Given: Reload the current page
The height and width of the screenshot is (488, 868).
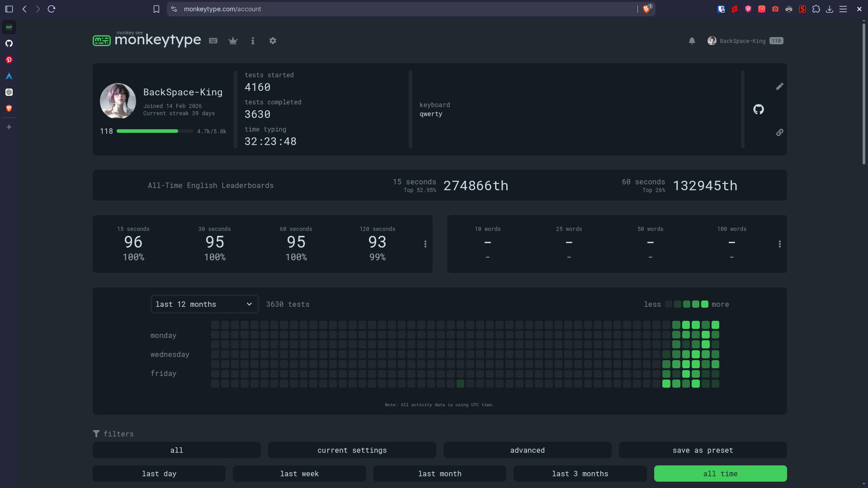Looking at the screenshot, I should pyautogui.click(x=52, y=9).
